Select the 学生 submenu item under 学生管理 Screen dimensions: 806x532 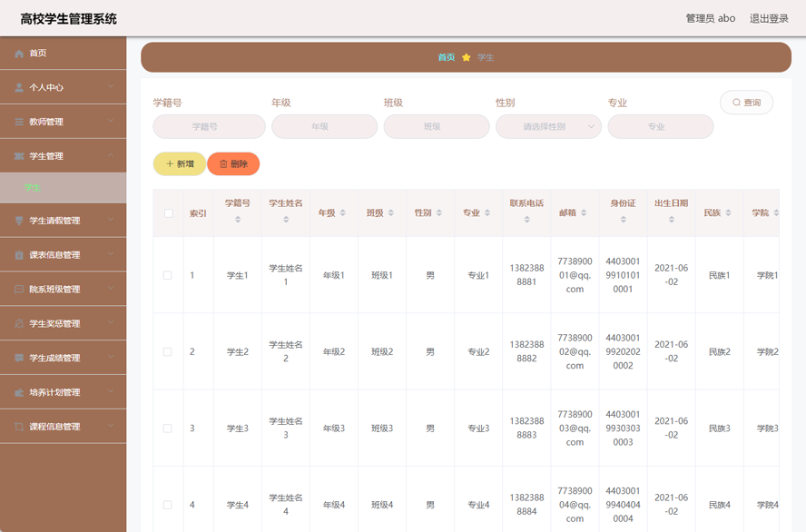[33, 188]
